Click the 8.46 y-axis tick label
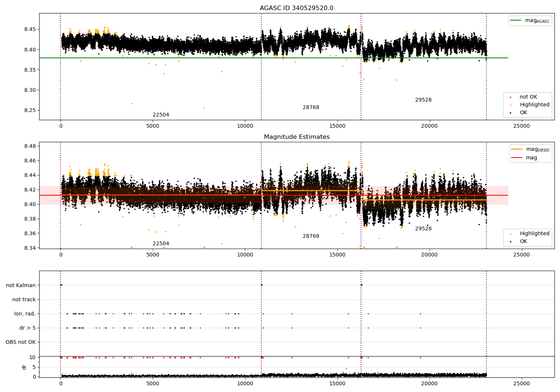This screenshot has width=560, height=392. pyautogui.click(x=30, y=161)
